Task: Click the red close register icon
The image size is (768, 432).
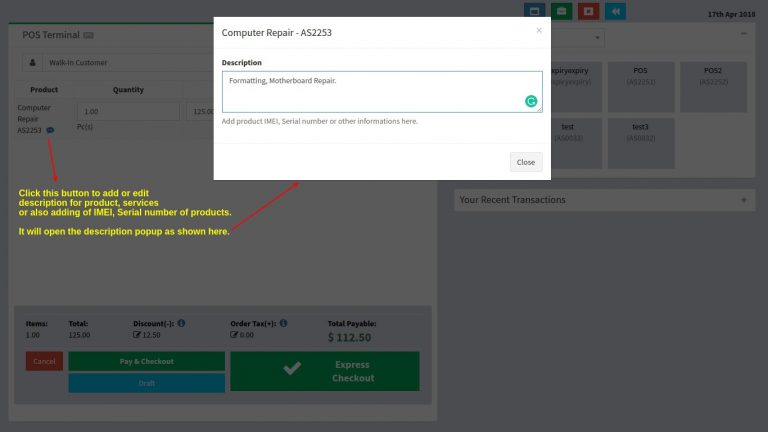Action: (589, 11)
